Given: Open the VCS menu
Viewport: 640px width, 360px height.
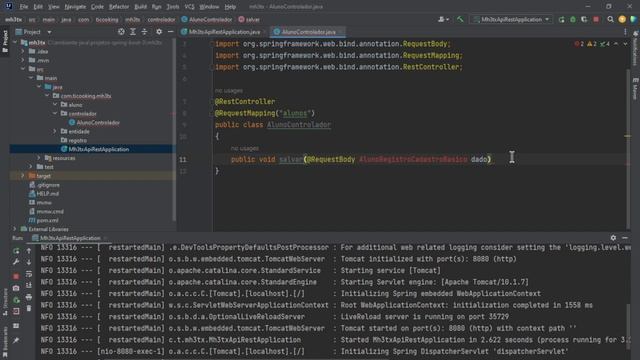Looking at the screenshot, I should [189, 7].
